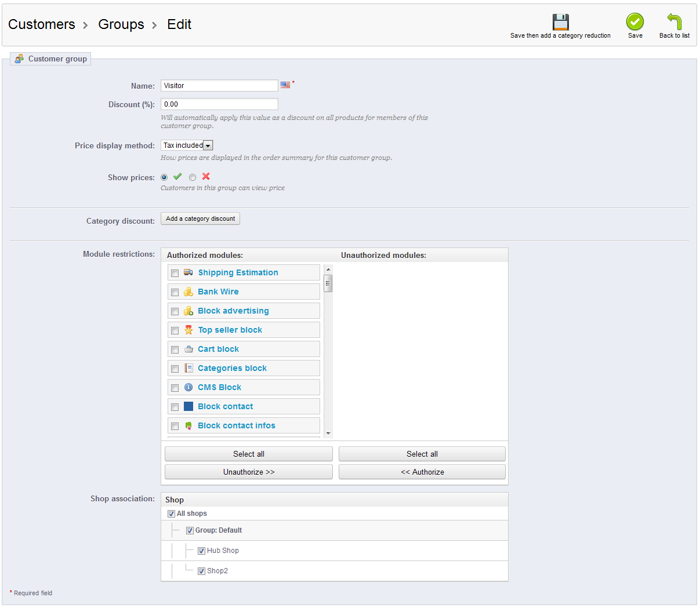Click the Back to list arrow icon
Screen dimensions: 700x608
click(x=674, y=22)
